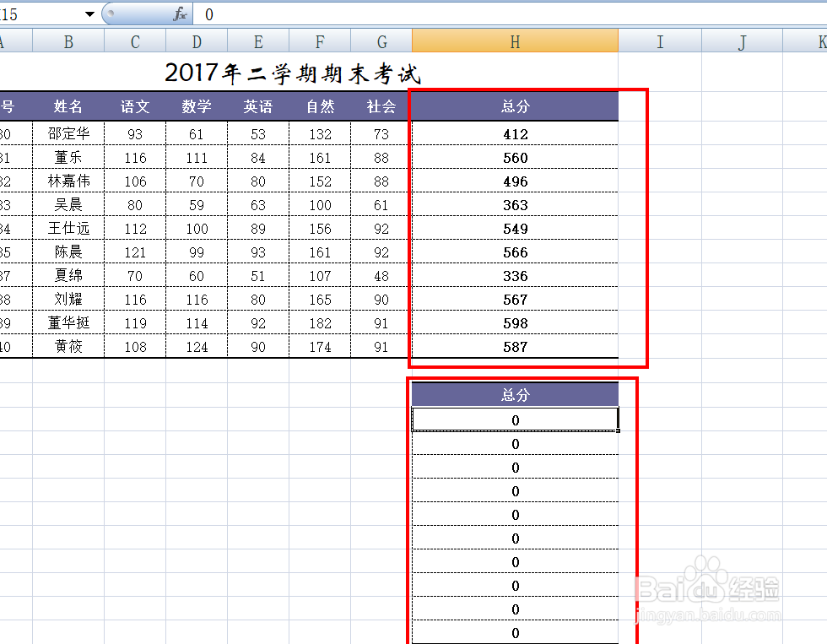Select the cell containing 182

click(x=319, y=322)
